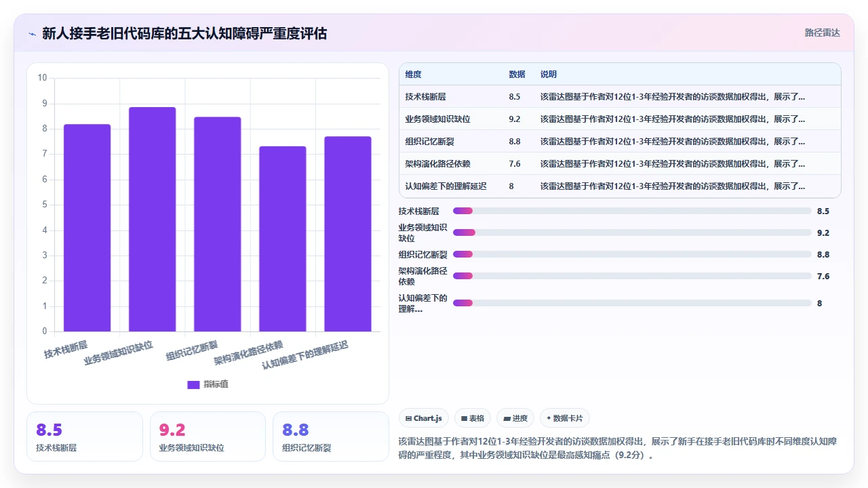Screen dimensions: 868x488
Task: Open the 9.2 业务领域知识缺位 stat card
Action: (208, 436)
